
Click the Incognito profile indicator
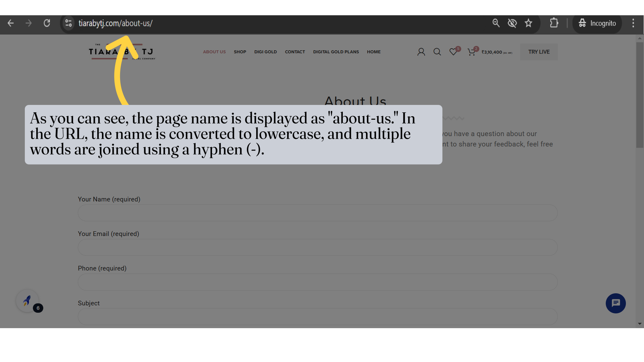pos(597,23)
